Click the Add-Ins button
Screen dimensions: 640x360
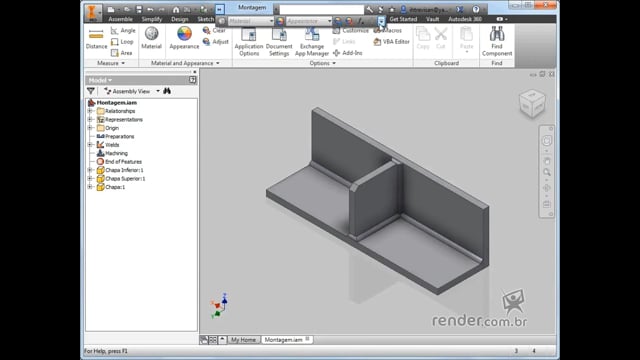click(348, 53)
